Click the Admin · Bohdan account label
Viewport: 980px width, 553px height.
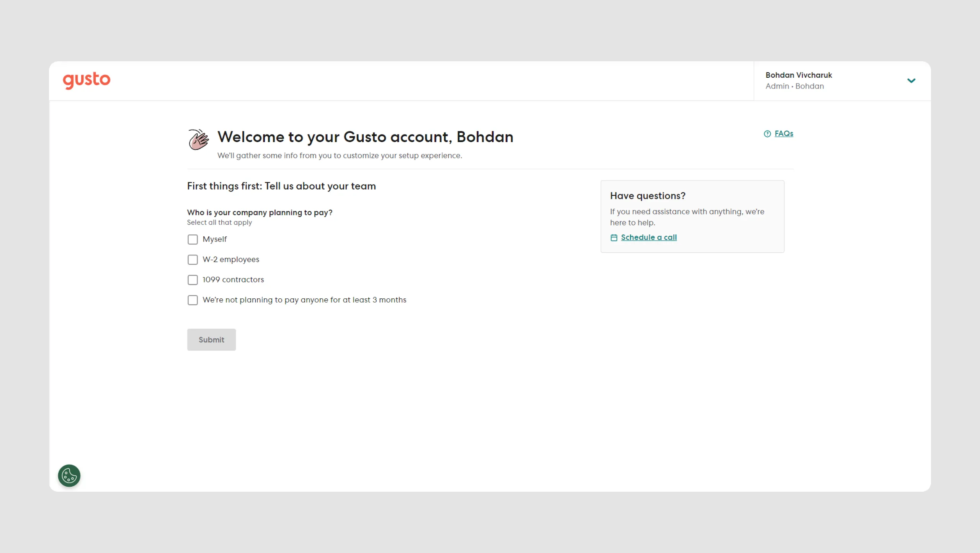795,86
